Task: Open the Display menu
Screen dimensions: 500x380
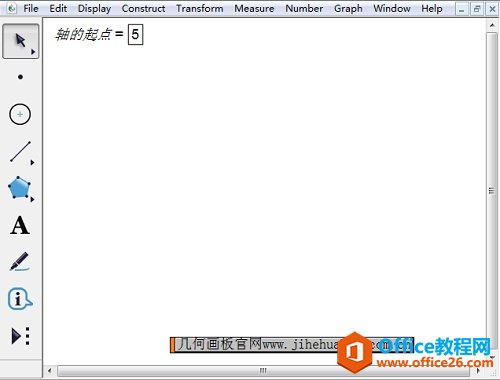Action: click(94, 8)
